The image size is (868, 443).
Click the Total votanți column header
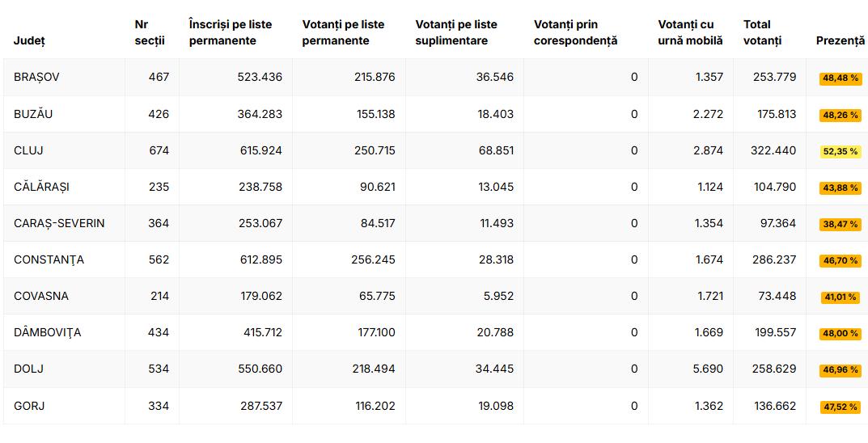coord(763,32)
